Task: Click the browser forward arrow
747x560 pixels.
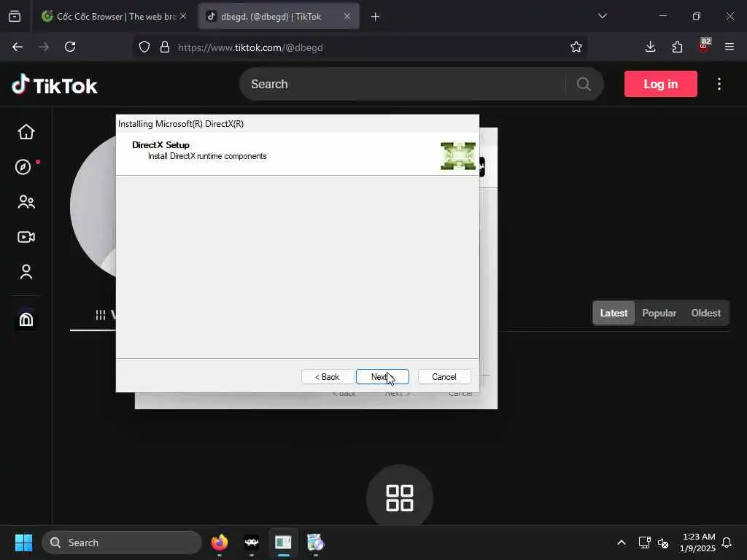Action: click(44, 47)
